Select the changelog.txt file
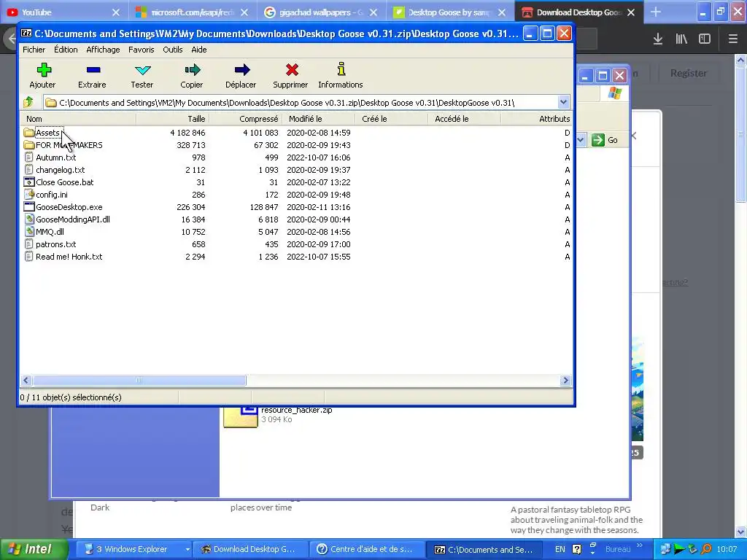This screenshot has height=560, width=747. [60, 169]
